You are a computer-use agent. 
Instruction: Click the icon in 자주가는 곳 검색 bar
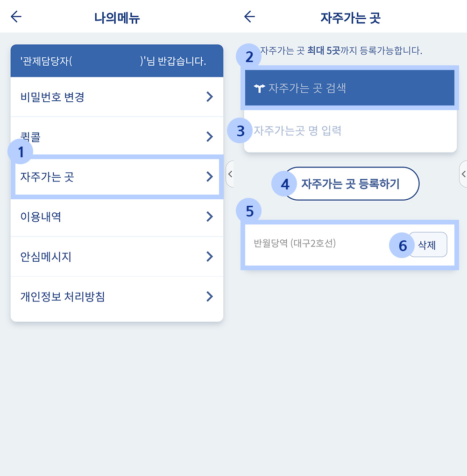tap(259, 88)
